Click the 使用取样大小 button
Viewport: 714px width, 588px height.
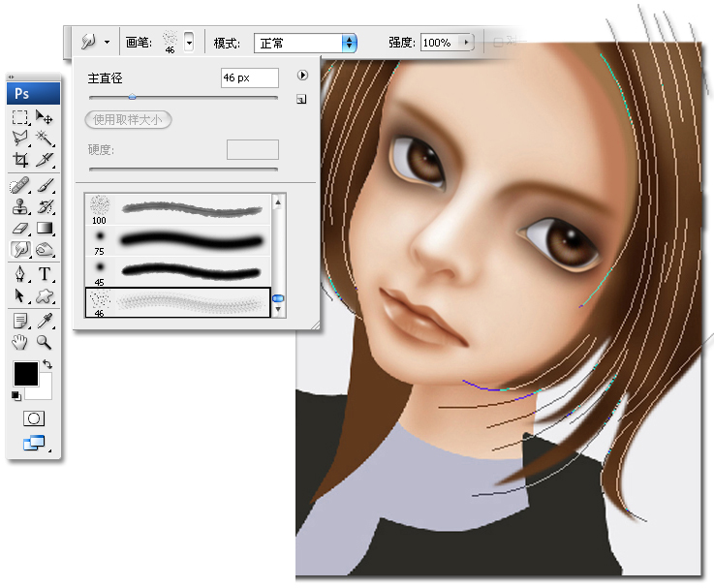128,120
